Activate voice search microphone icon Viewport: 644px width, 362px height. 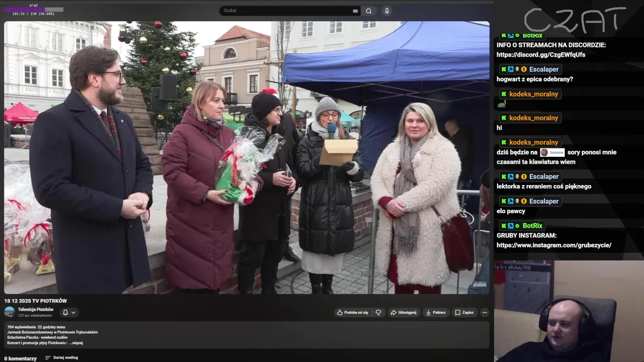point(386,11)
